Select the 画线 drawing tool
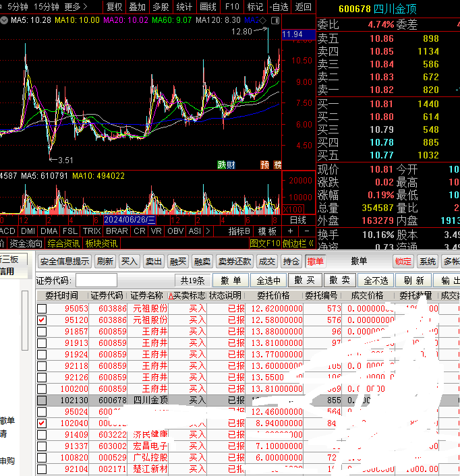 coord(208,7)
